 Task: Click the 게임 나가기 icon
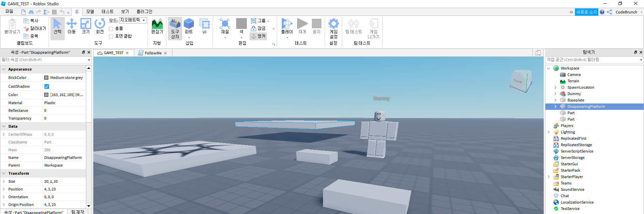point(373,29)
